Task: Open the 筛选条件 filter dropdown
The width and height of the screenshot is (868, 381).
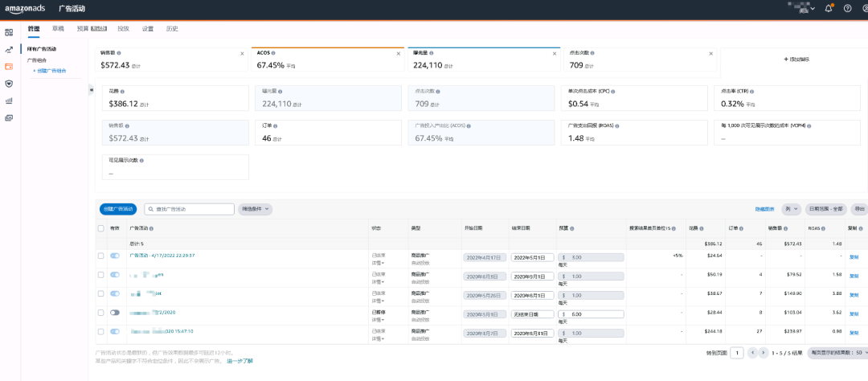Action: click(x=256, y=209)
